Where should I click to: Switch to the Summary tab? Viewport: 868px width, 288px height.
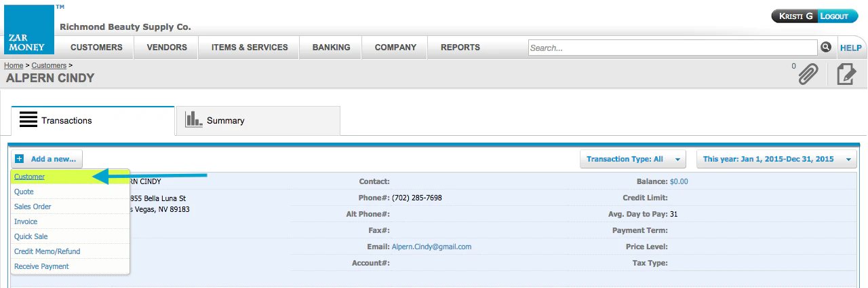pyautogui.click(x=258, y=121)
